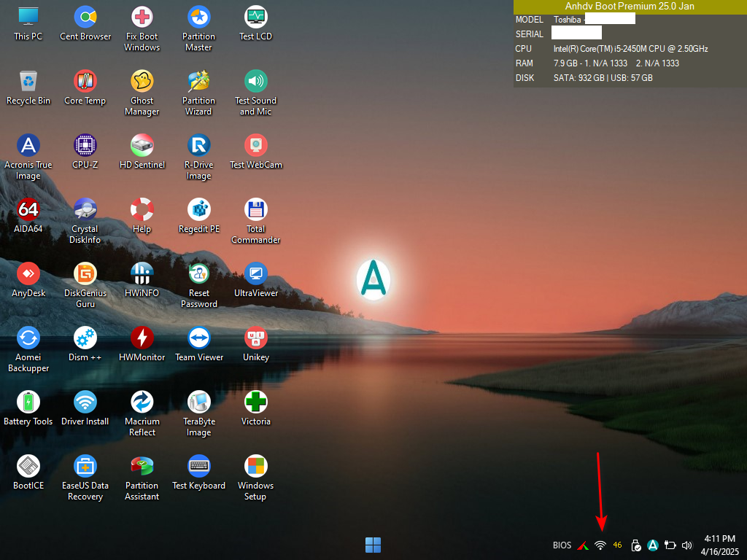Click the red-green graph tray icon
The height and width of the screenshot is (560, 747).
click(x=583, y=545)
